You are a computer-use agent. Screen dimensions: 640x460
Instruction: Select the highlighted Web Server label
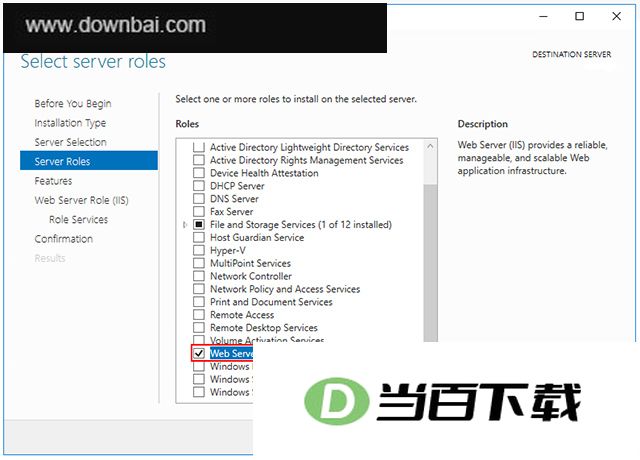tap(231, 353)
